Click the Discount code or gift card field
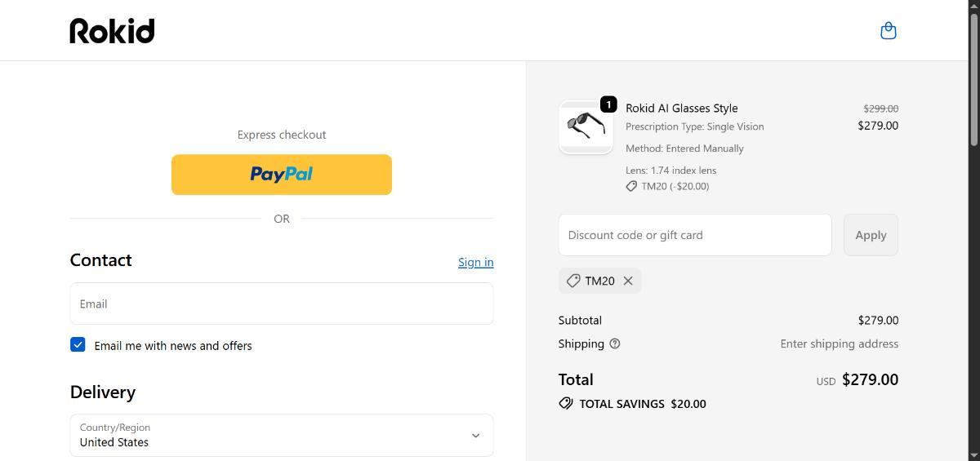 tap(694, 235)
